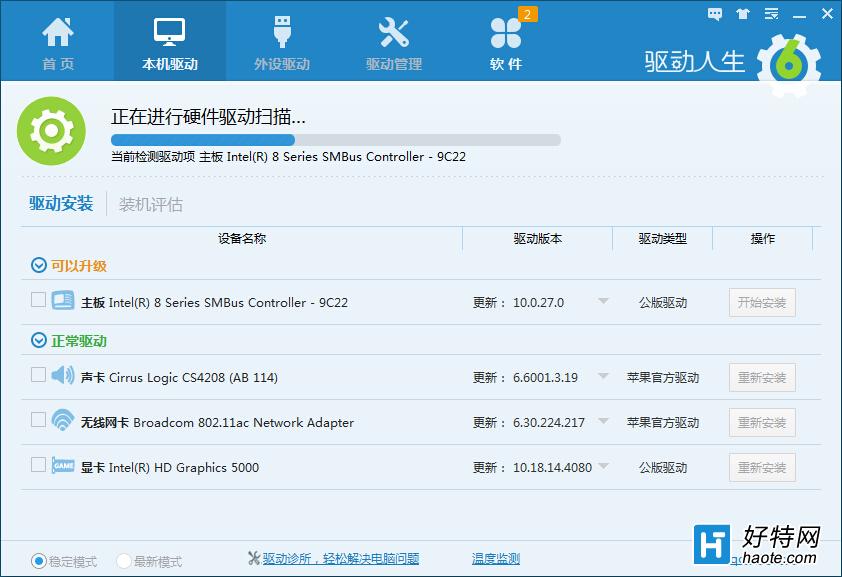This screenshot has width=842, height=577.
Task: Click 重新安装 for Cirrus Logic sound card
Action: [x=762, y=378]
